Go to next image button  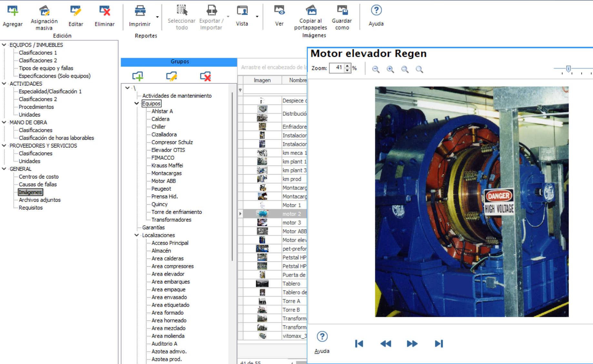click(412, 344)
